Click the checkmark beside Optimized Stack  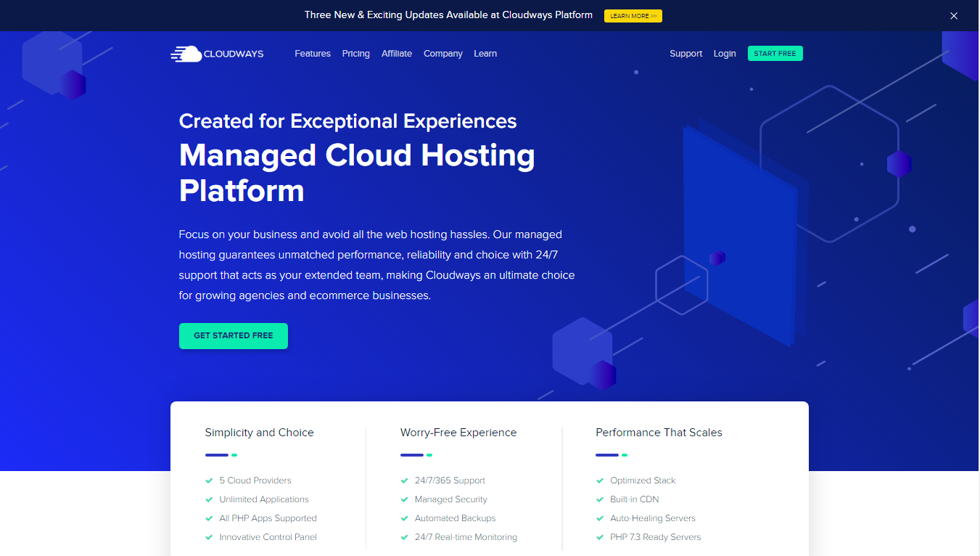tap(600, 481)
